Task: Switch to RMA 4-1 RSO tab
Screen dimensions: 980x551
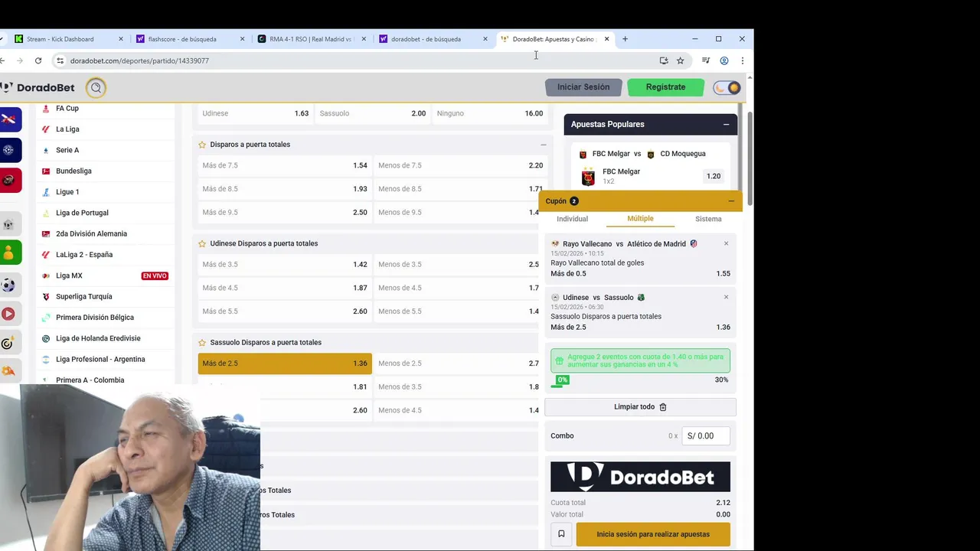Action: tap(310, 39)
